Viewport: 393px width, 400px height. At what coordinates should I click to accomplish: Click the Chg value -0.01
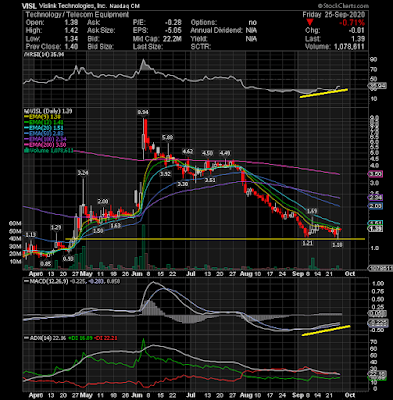[357, 31]
